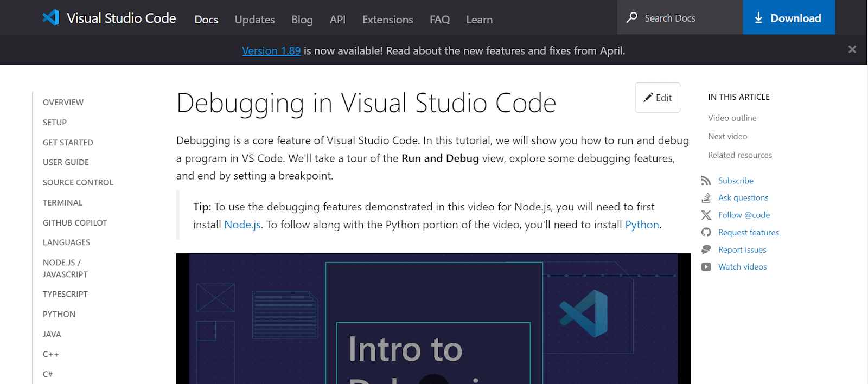Dismiss the version announcement banner
Screen dimensions: 868x384
pyautogui.click(x=852, y=49)
